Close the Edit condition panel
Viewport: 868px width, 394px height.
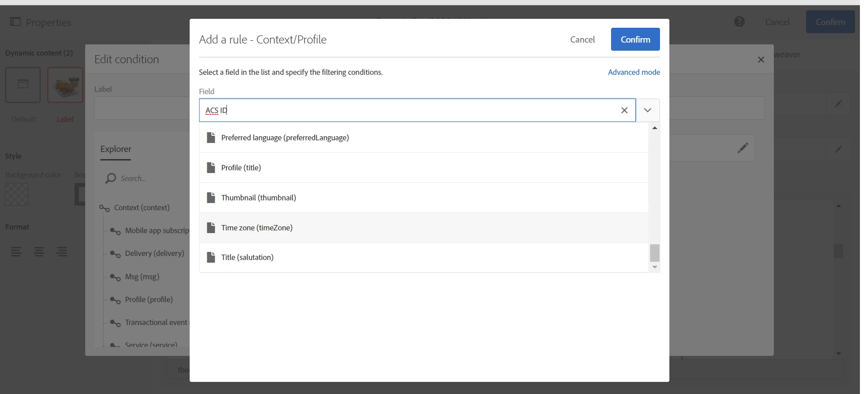[761, 60]
